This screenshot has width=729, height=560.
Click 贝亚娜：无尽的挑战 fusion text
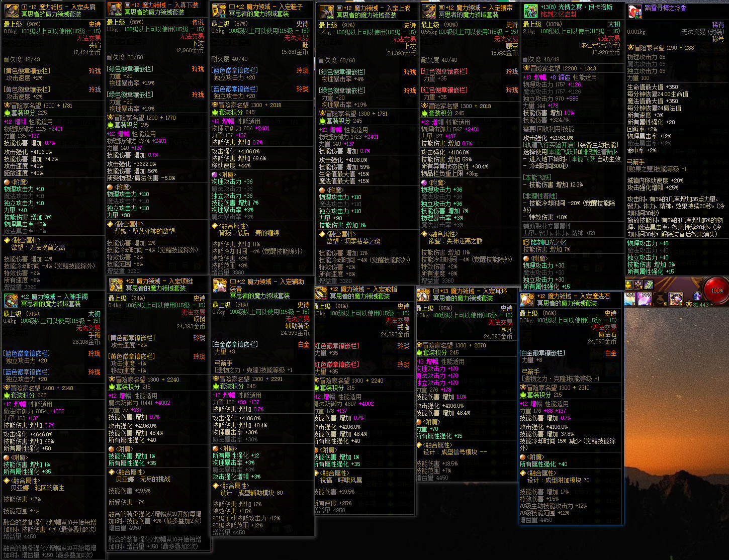[x=143, y=480]
